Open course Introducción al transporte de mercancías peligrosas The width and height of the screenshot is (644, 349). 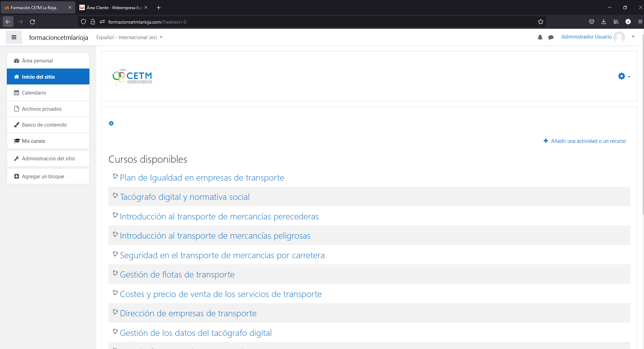pyautogui.click(x=215, y=236)
